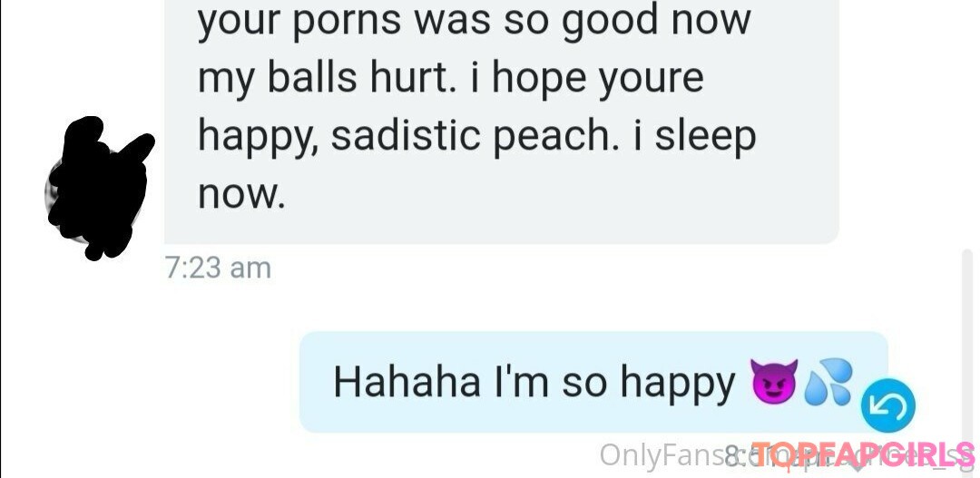The width and height of the screenshot is (980, 478).
Task: Select the light blue sent message bubble
Action: click(593, 382)
